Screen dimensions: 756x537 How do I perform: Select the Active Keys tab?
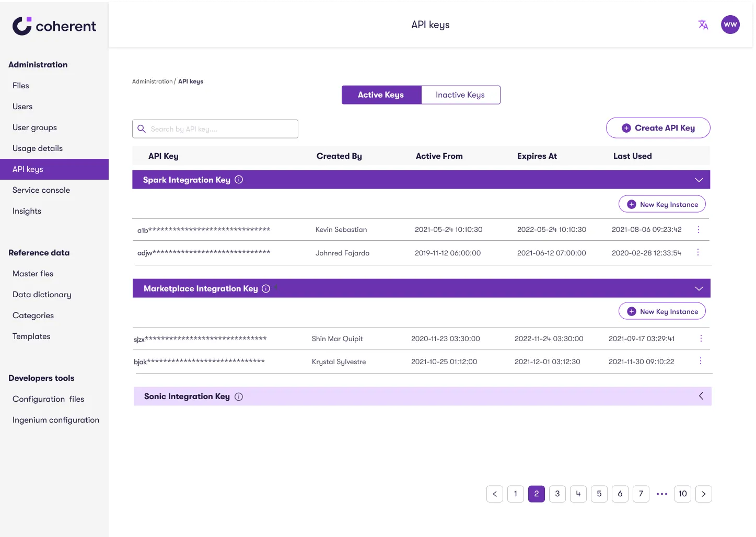point(381,95)
